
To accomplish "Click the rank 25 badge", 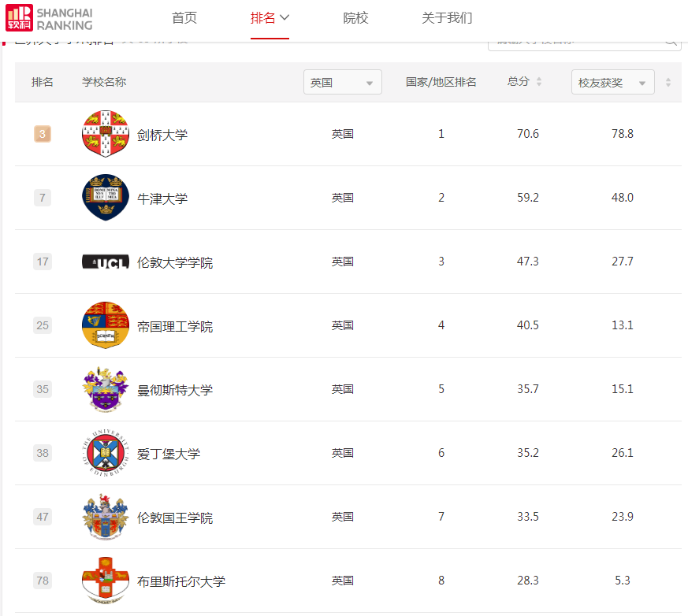I will tap(43, 325).
